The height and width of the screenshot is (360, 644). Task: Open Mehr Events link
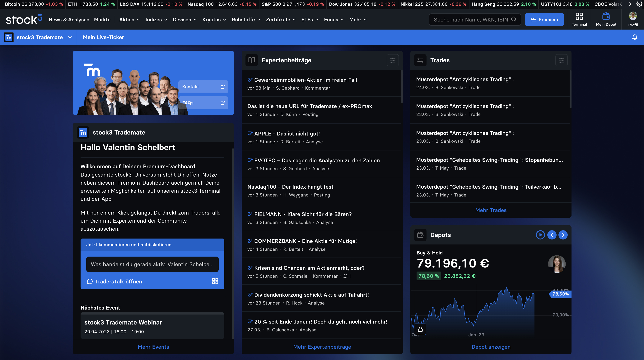click(153, 347)
